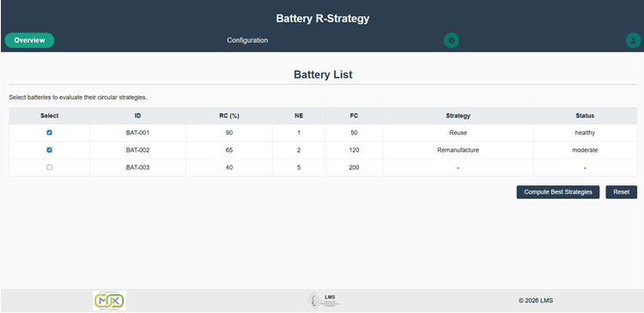Click RC value 90 for BAT-001
Image resolution: width=644 pixels, height=313 pixels.
[229, 133]
